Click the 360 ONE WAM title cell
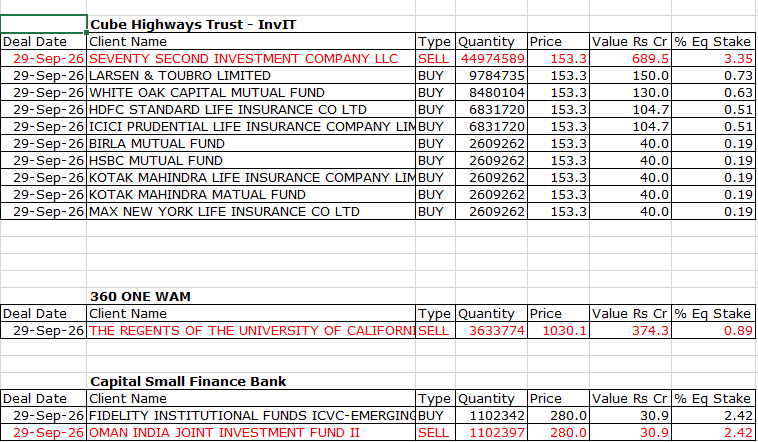758x442 pixels. 251,296
